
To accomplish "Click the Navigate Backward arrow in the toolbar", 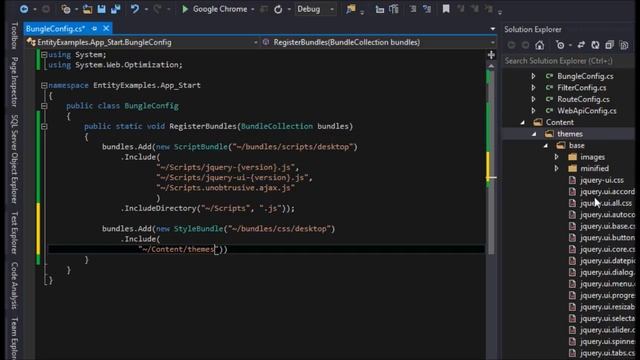I will 24,9.
